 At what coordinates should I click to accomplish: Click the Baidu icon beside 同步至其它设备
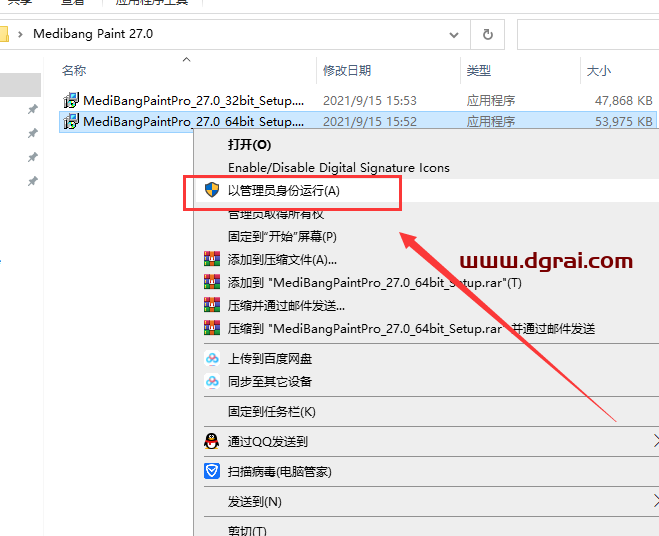click(x=212, y=381)
